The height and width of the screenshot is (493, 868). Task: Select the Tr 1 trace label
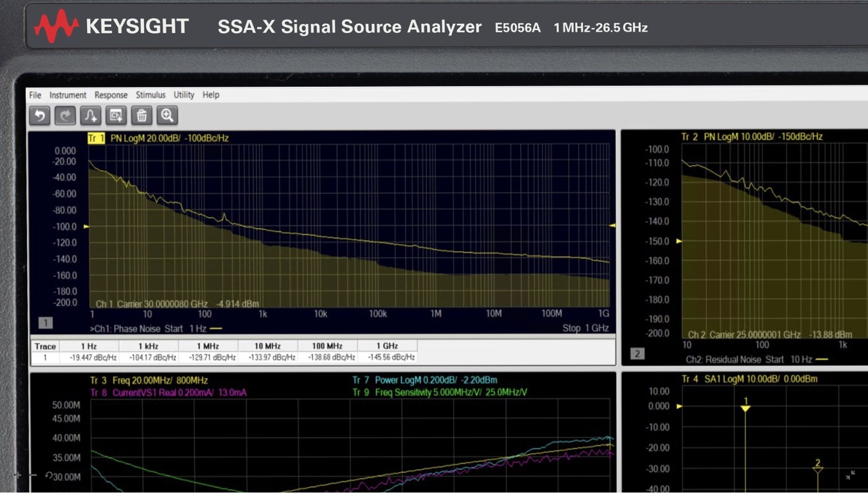coord(96,138)
